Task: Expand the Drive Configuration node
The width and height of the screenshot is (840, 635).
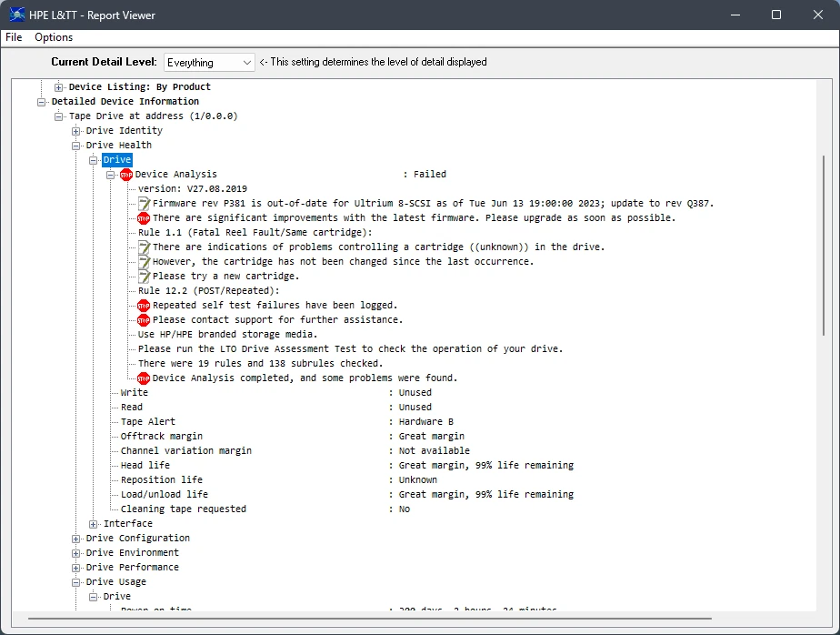Action: coord(76,539)
